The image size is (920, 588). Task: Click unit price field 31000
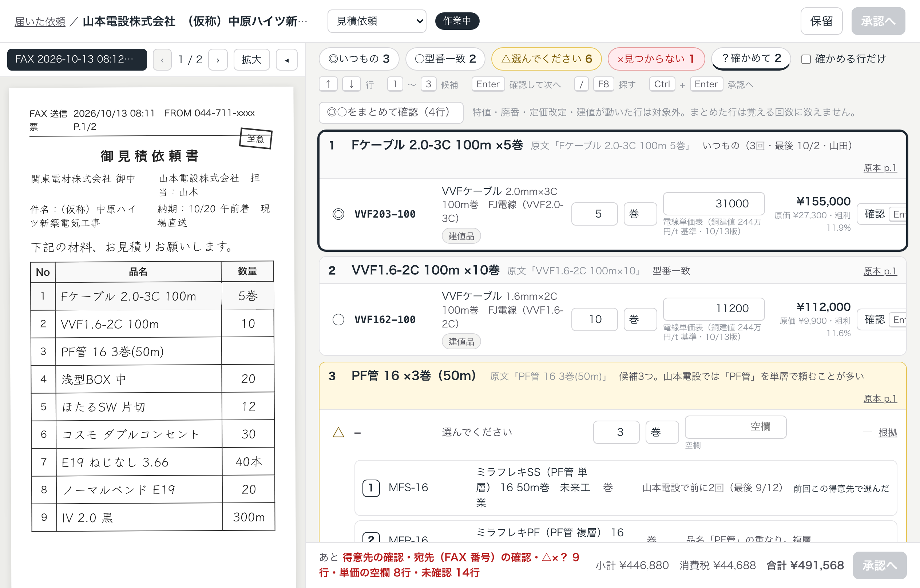(714, 204)
